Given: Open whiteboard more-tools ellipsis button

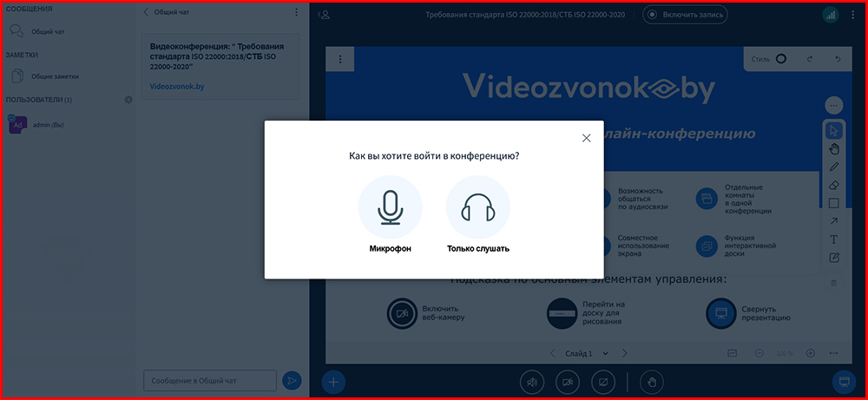Looking at the screenshot, I should (833, 105).
